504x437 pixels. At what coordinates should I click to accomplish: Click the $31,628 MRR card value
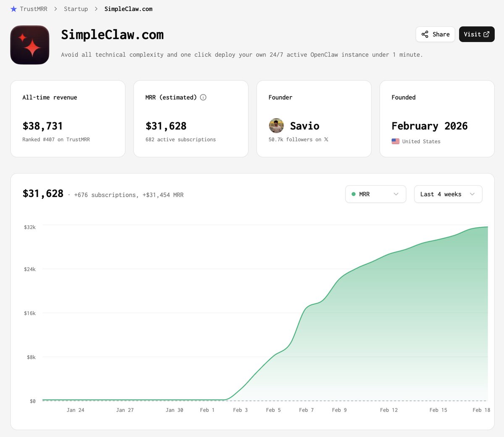(x=166, y=126)
